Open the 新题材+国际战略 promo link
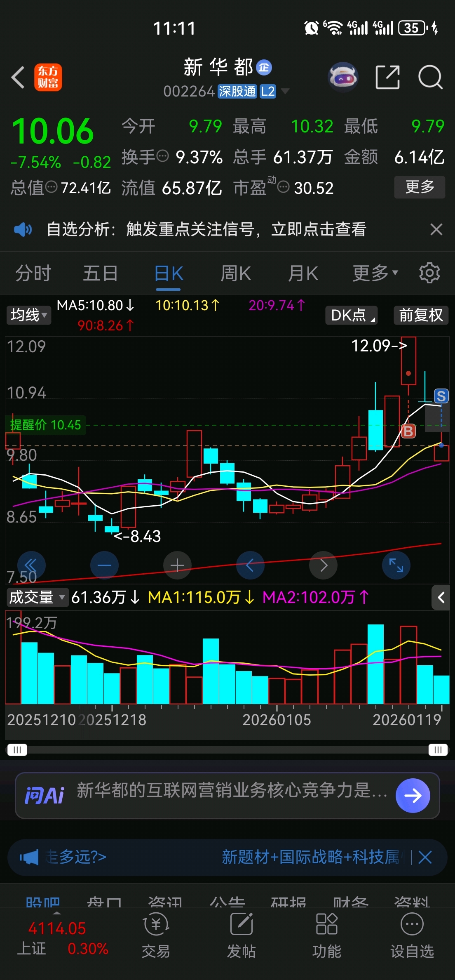Viewport: 455px width, 980px height. coord(311,857)
